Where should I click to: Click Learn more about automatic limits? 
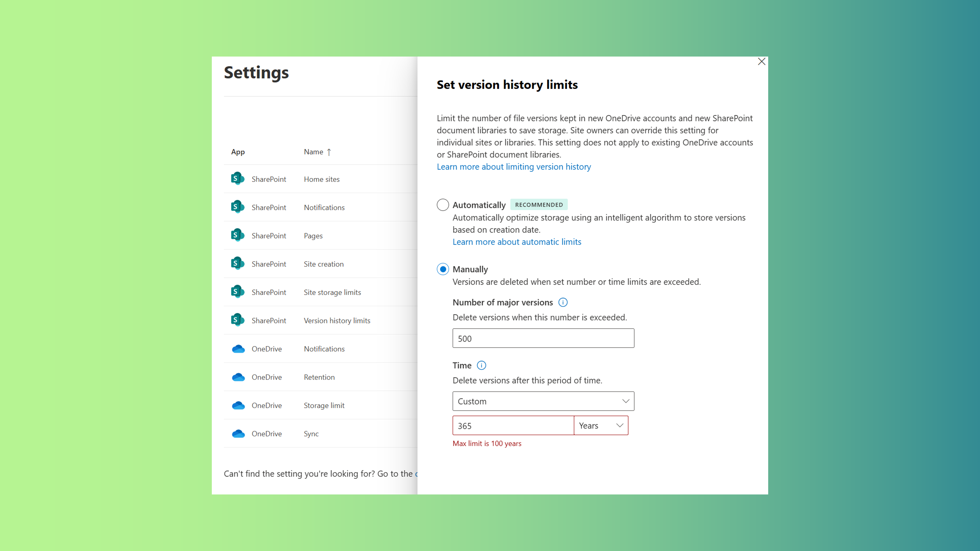pyautogui.click(x=517, y=242)
